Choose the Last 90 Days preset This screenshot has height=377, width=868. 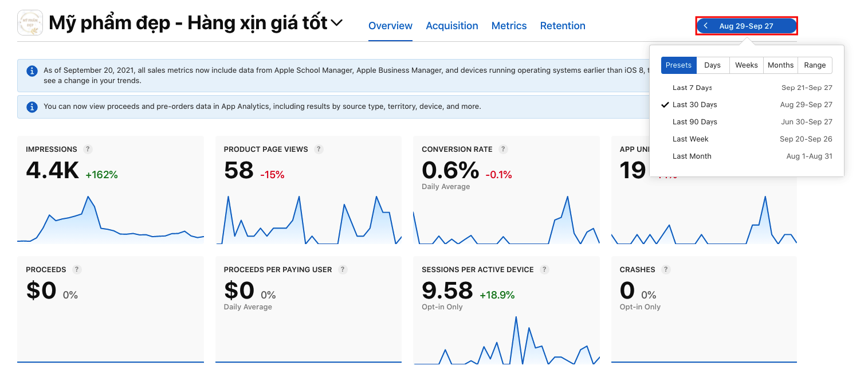[x=694, y=122]
